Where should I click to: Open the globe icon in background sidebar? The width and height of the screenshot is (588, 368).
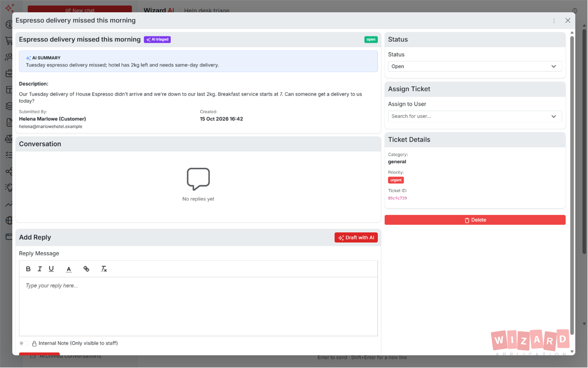pyautogui.click(x=9, y=220)
